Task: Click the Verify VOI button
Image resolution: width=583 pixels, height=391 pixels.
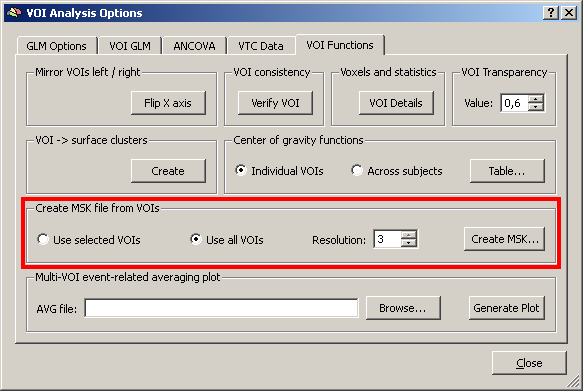Action: point(275,103)
